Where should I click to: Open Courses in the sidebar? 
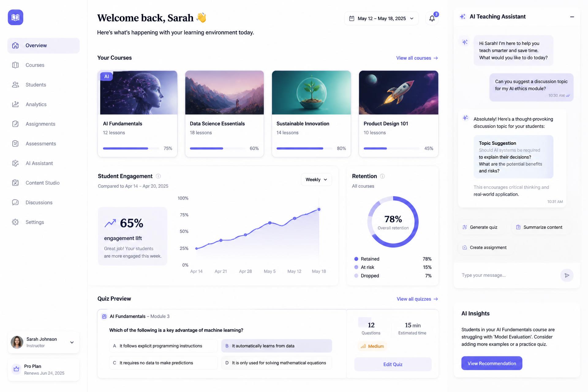pos(43,65)
